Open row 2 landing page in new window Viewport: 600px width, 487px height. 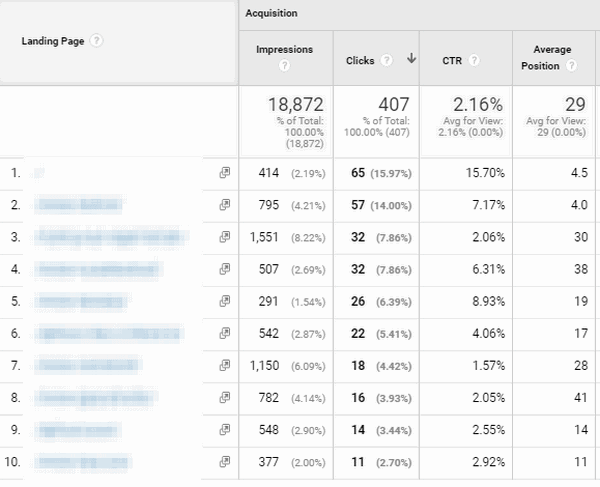pos(225,205)
